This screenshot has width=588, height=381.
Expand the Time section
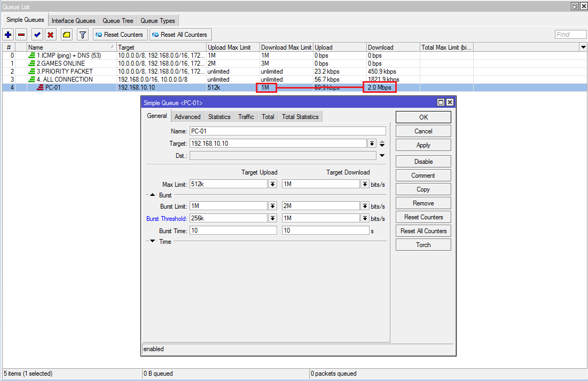click(152, 241)
